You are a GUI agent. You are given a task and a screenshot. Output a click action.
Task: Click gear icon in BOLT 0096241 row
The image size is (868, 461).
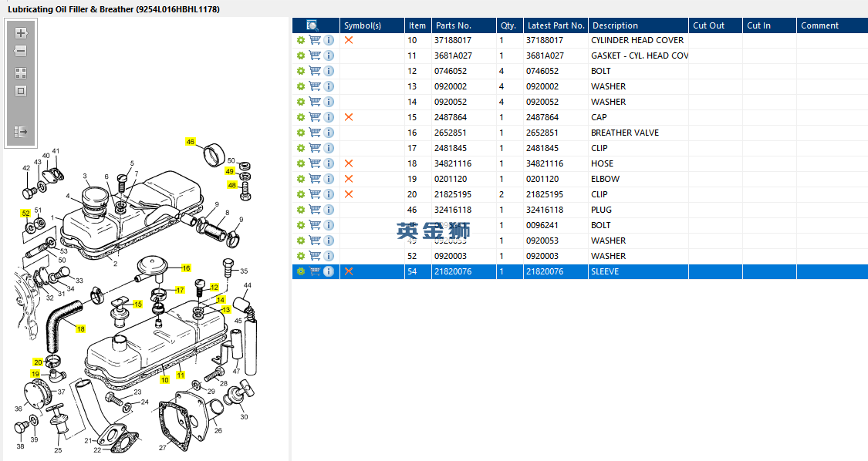click(301, 225)
